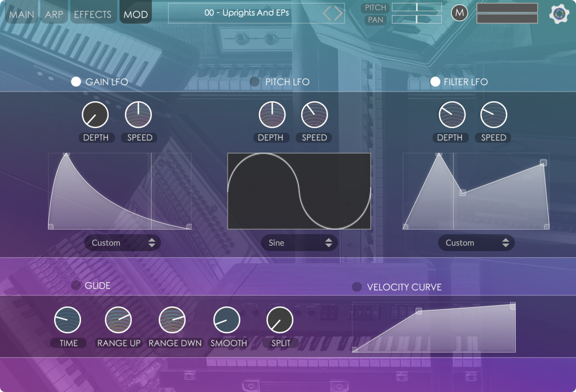This screenshot has height=392, width=576.
Task: Disable the Gain LFO toggle
Action: coord(76,82)
